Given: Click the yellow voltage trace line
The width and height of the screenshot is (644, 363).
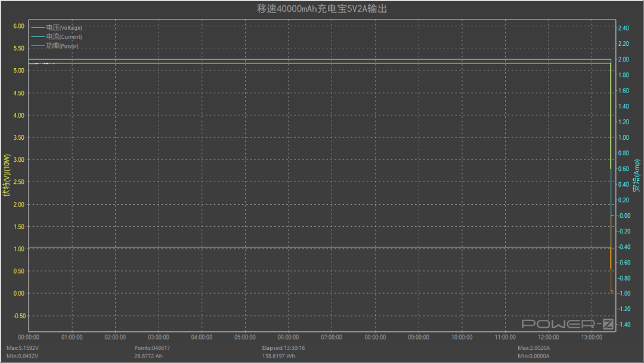Looking at the screenshot, I should tap(320, 63).
